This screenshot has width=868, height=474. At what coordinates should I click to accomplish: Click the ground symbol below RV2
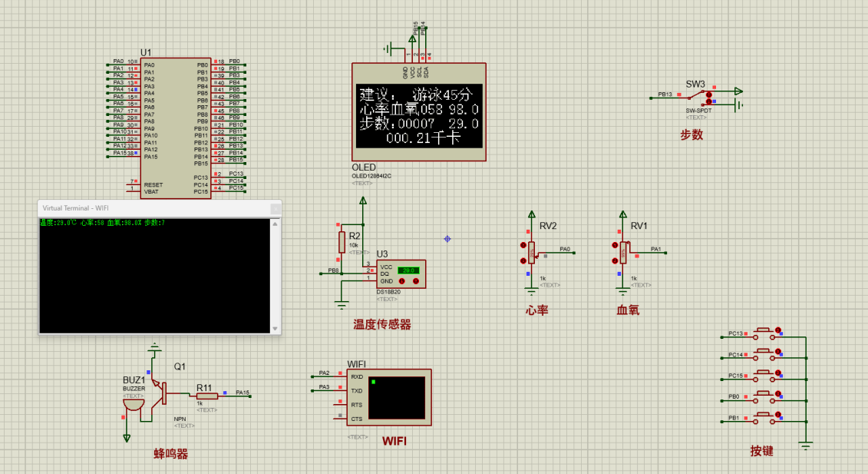[x=531, y=290]
